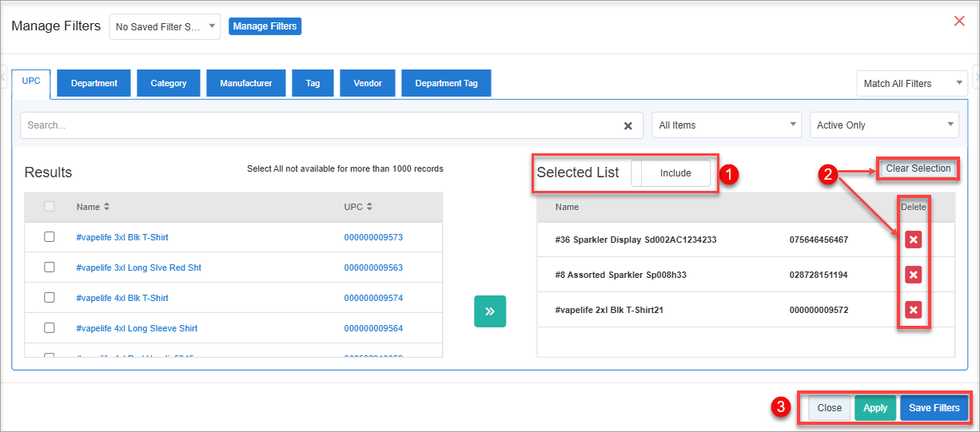Sort results by Name column arrows
980x432 pixels.
click(107, 207)
